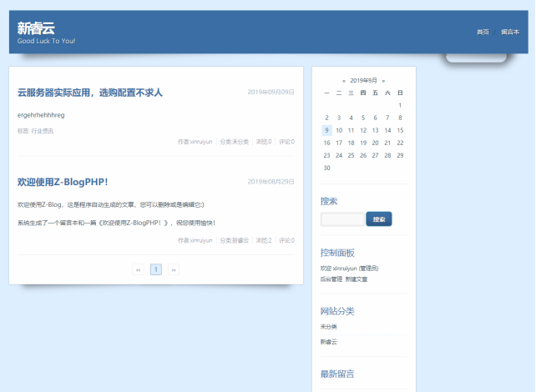The image size is (536, 392).
Task: Click the 评论:0 count on first post
Action: tap(286, 142)
